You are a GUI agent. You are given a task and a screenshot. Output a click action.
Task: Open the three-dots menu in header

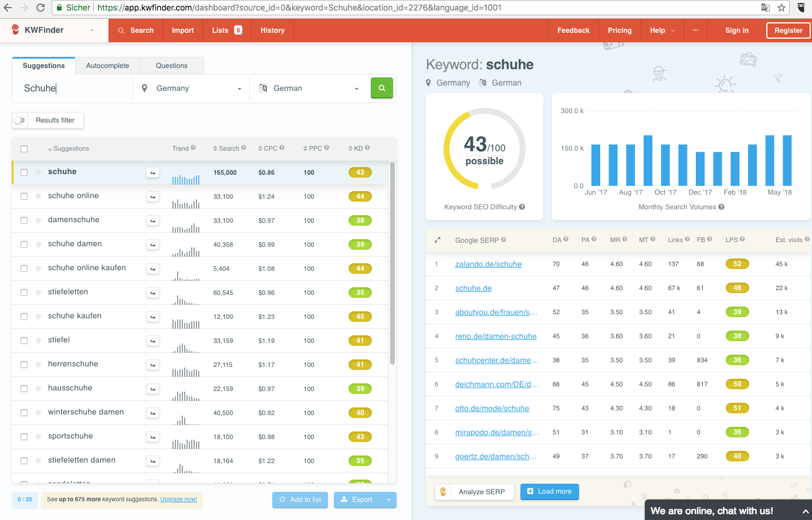(695, 30)
